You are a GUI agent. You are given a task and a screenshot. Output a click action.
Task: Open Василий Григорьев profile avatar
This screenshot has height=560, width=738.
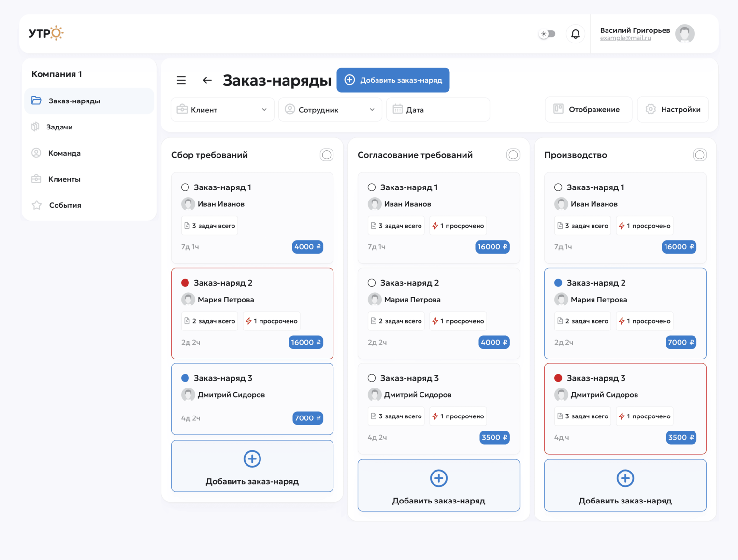click(x=684, y=33)
